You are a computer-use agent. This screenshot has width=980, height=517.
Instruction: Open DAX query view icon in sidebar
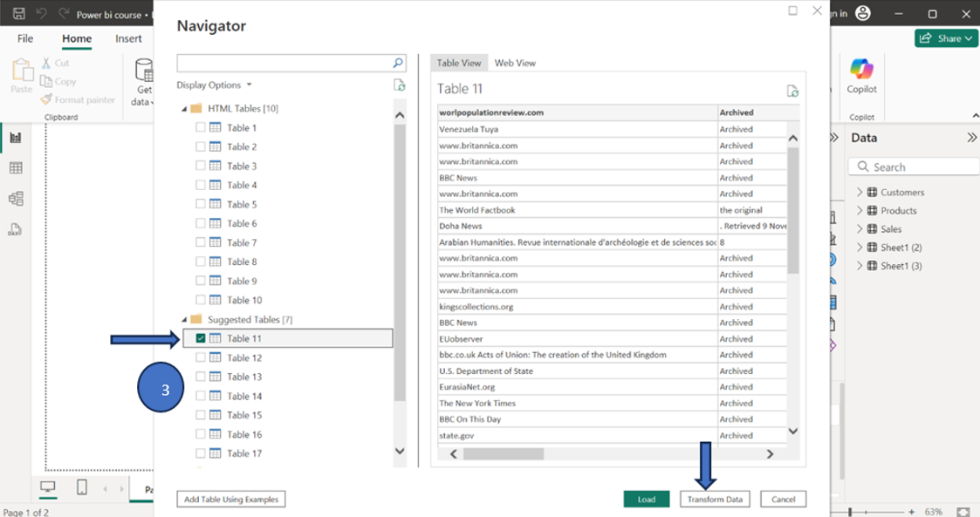pos(16,230)
